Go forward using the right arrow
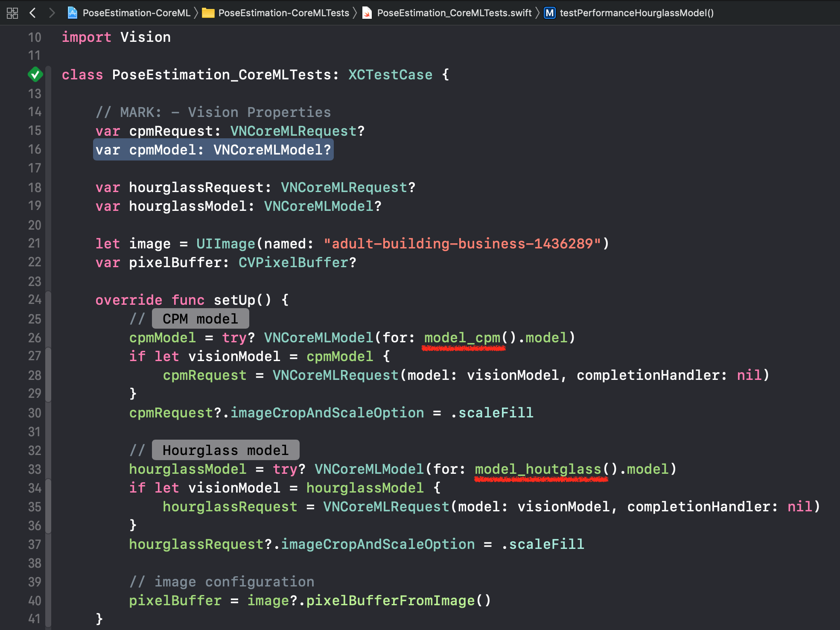This screenshot has height=630, width=840. point(52,13)
